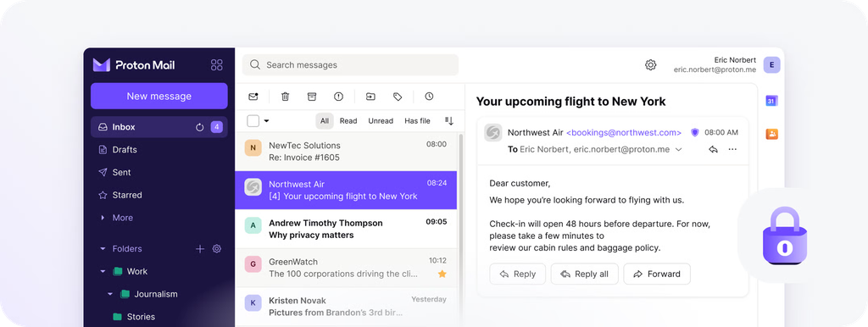The image size is (868, 327).
Task: Tick the select-all messages checkbox
Action: [253, 120]
